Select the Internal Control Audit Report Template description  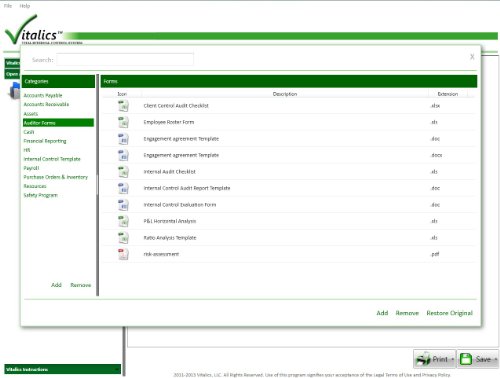tap(187, 188)
